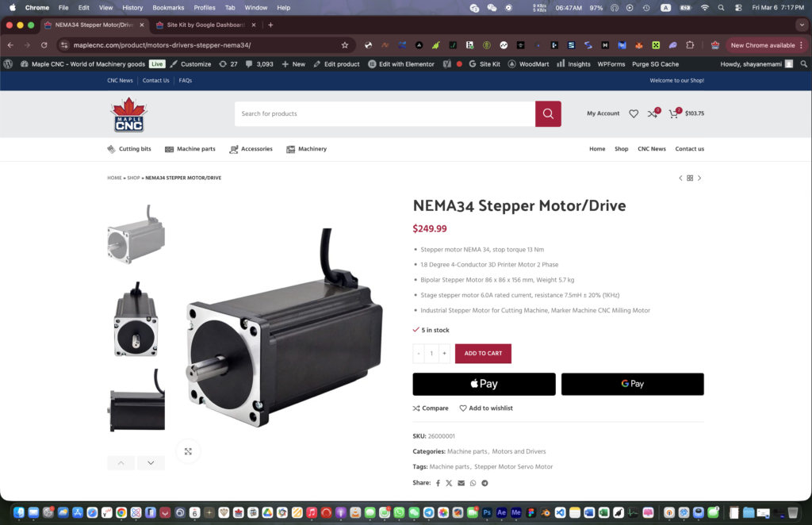
Task: Increase quantity with plus button
Action: pos(445,354)
